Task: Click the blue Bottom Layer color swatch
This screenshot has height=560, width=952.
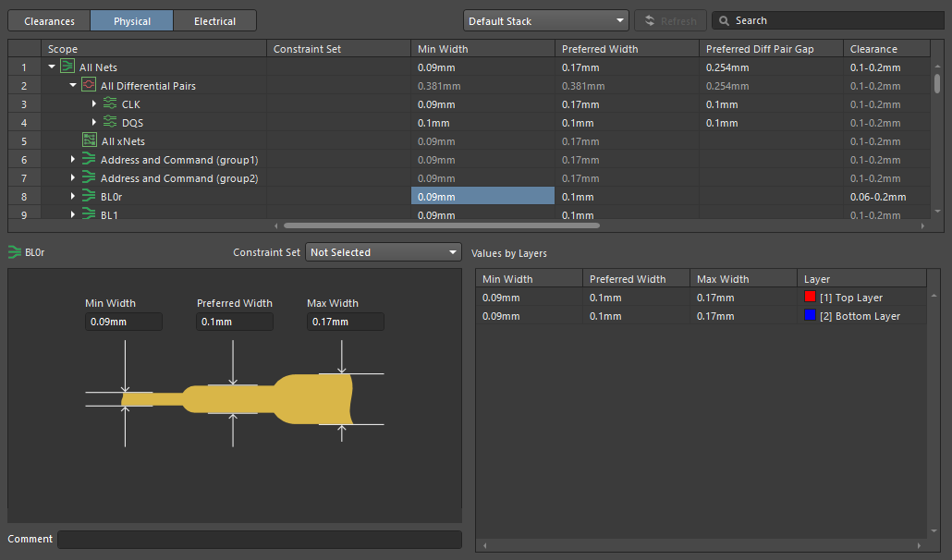Action: (810, 316)
